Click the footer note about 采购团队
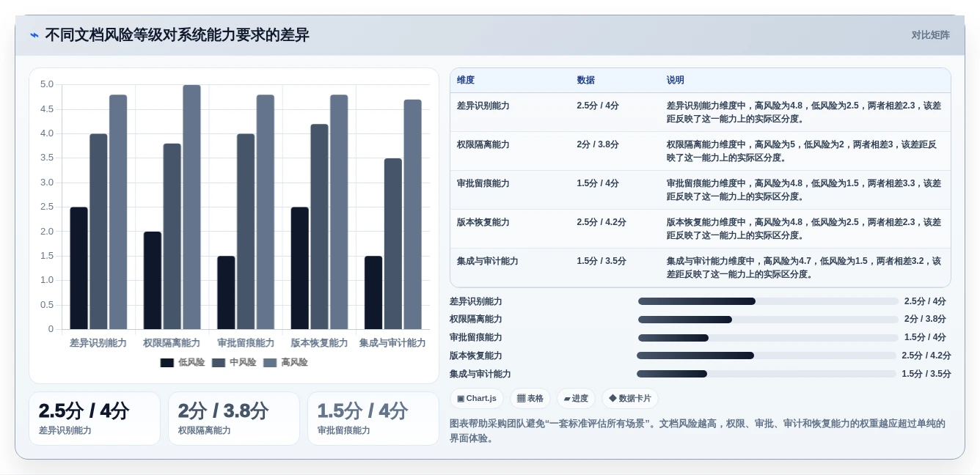 (x=698, y=431)
